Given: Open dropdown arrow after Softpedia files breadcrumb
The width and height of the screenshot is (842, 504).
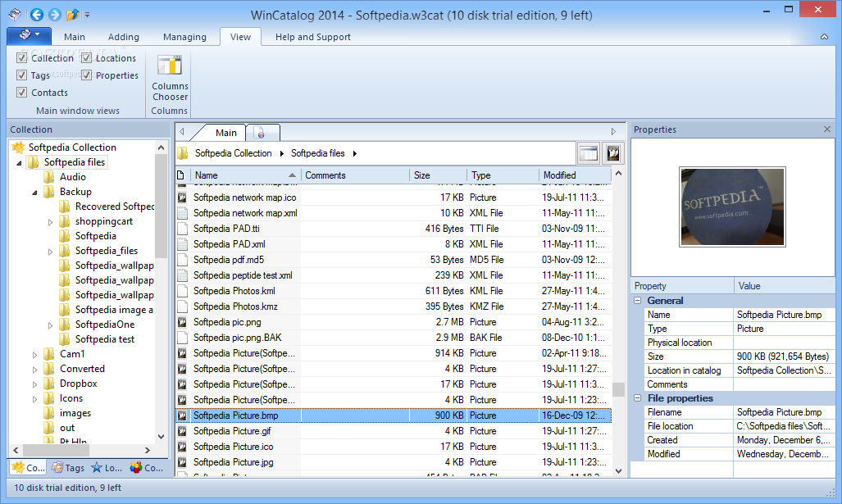Looking at the screenshot, I should tap(354, 153).
